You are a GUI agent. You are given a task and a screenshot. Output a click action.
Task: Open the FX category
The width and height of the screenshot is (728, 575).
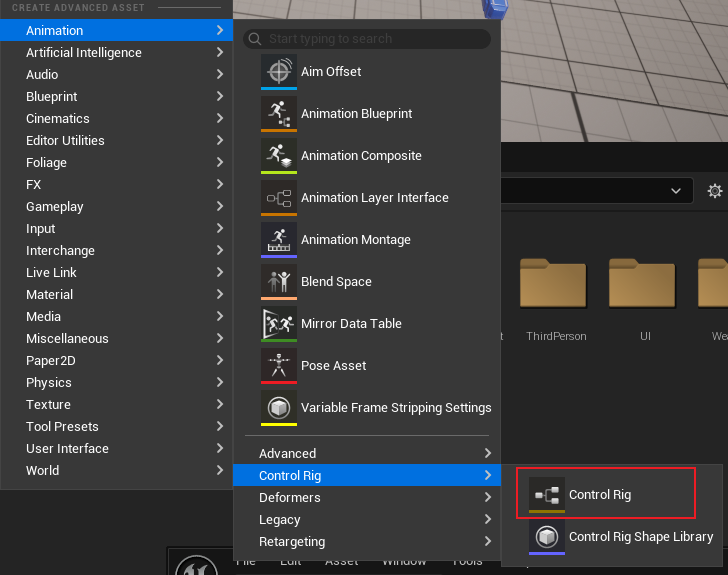point(116,184)
